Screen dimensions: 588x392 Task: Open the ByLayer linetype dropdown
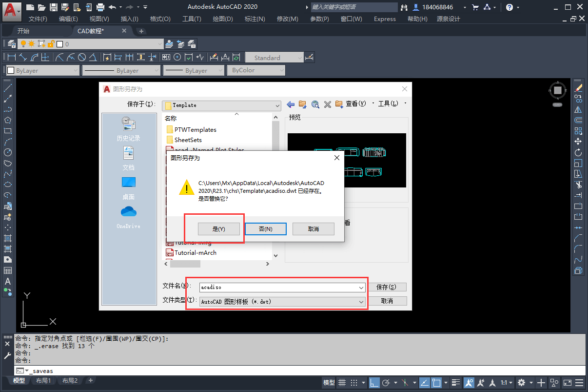[156, 70]
